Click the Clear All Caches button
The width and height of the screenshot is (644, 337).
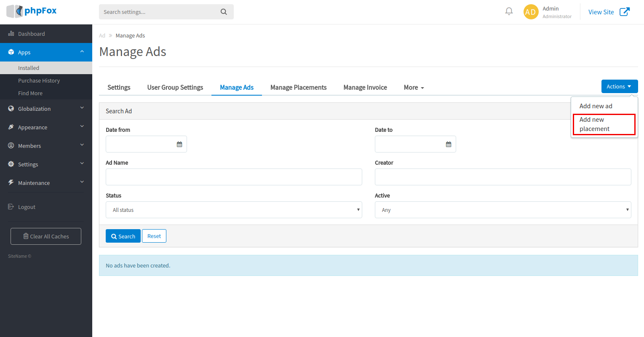[46, 236]
